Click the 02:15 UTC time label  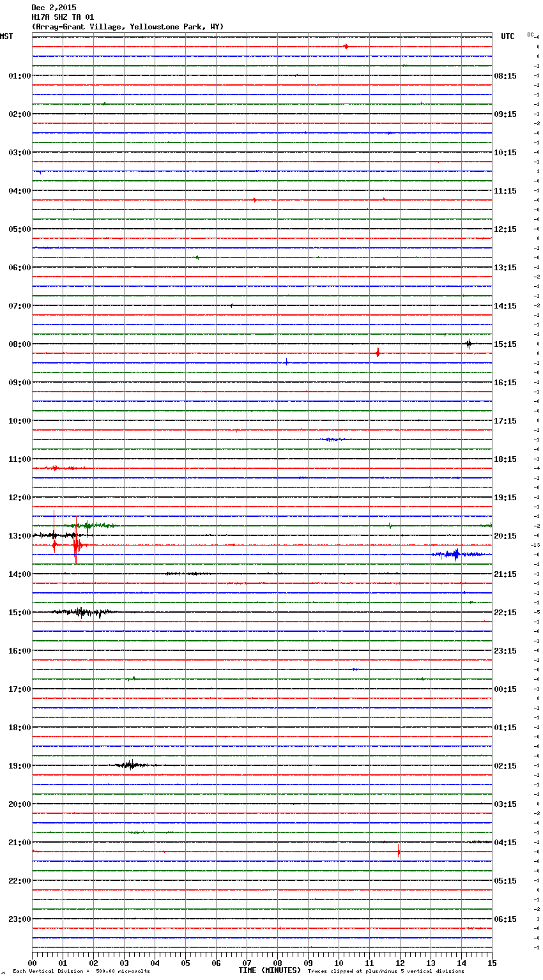click(x=505, y=766)
